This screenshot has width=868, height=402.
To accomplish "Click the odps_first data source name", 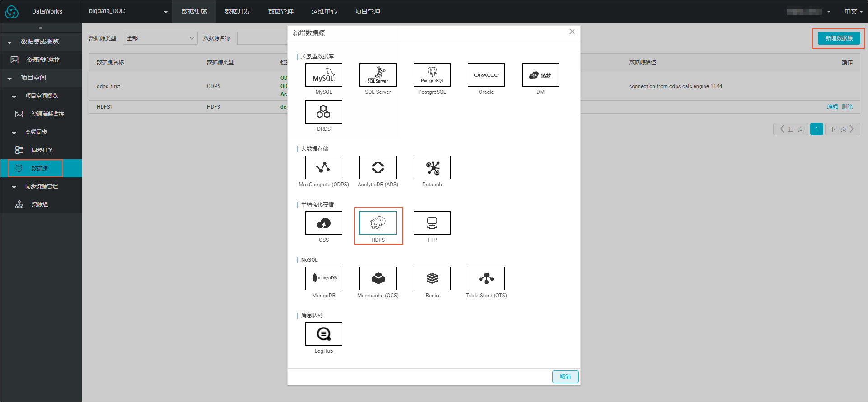I will click(108, 86).
